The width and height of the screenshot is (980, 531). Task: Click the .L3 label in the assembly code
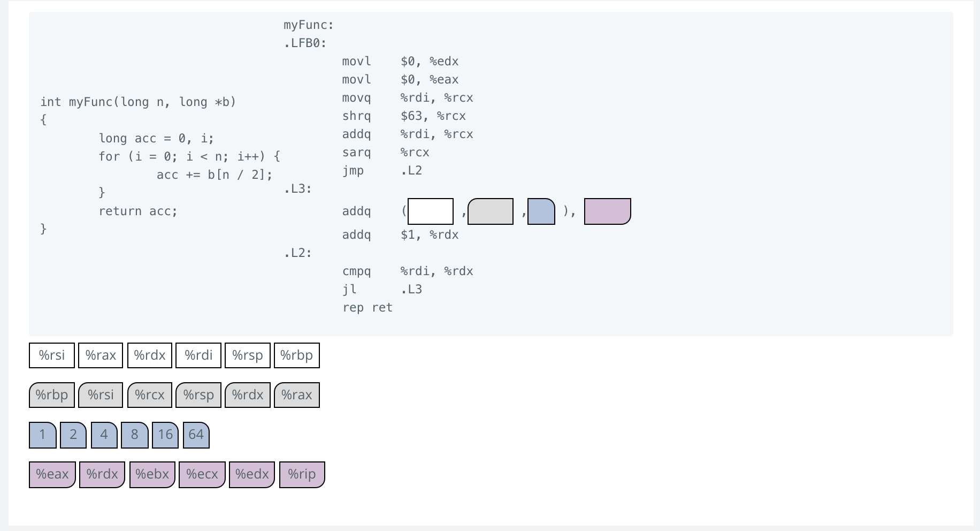point(297,188)
